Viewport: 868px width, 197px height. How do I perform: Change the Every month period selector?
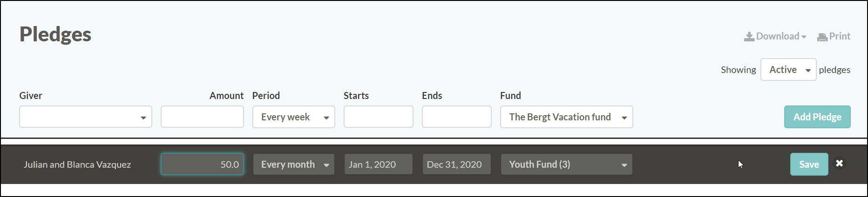pos(294,164)
